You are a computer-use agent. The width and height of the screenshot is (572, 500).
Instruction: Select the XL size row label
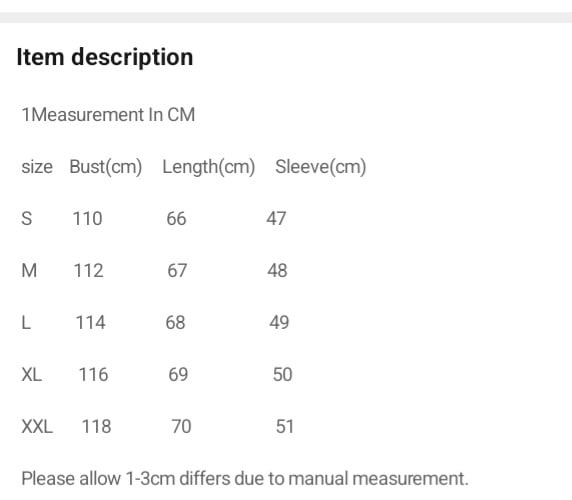tap(32, 375)
